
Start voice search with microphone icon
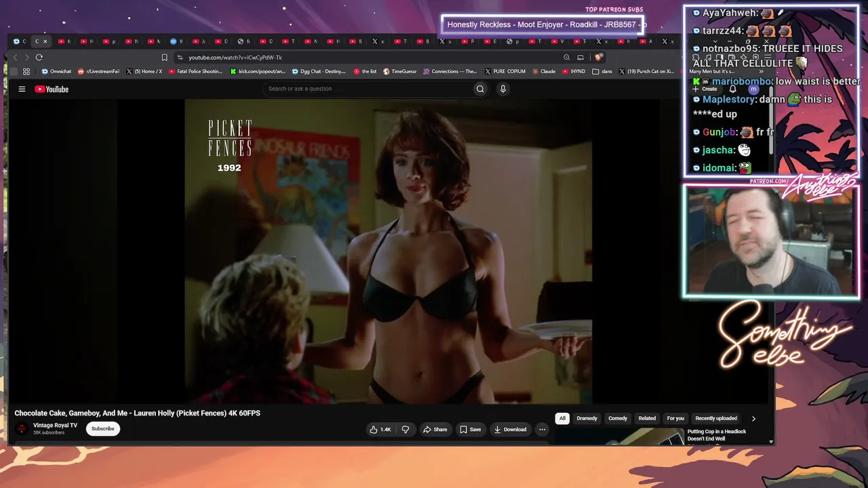pyautogui.click(x=502, y=89)
